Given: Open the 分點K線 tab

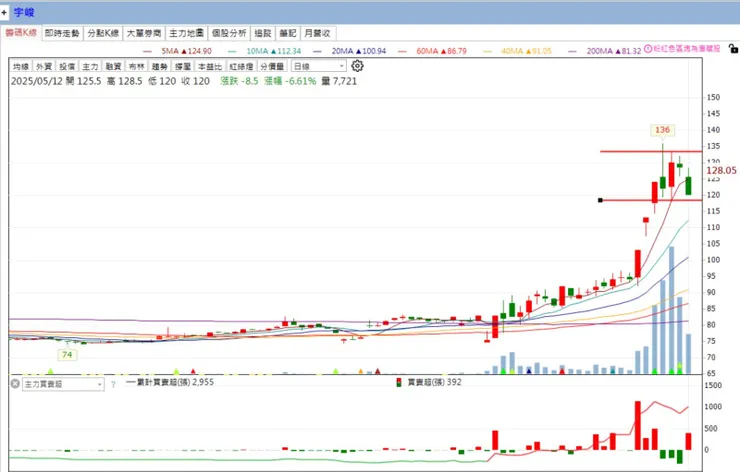Looking at the screenshot, I should pos(103,33).
